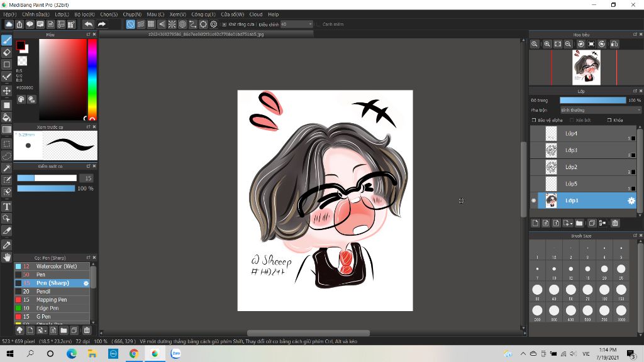Viewport: 644px width, 362px height.
Task: Adjust Độ trong opacity slider
Action: click(x=592, y=100)
